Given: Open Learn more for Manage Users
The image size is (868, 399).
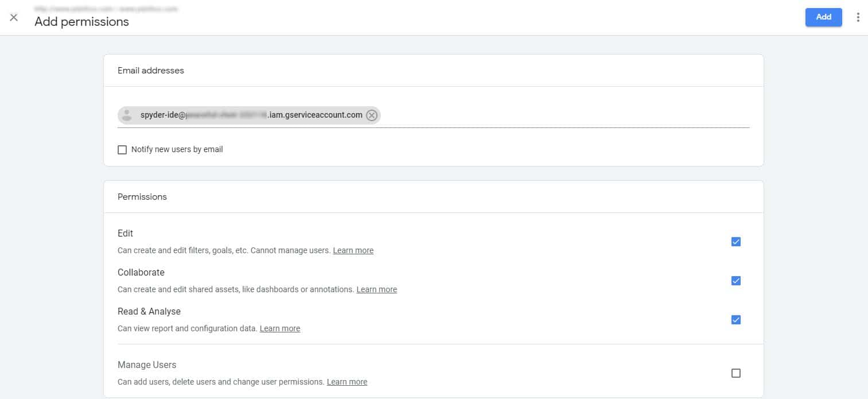Looking at the screenshot, I should click(x=347, y=381).
